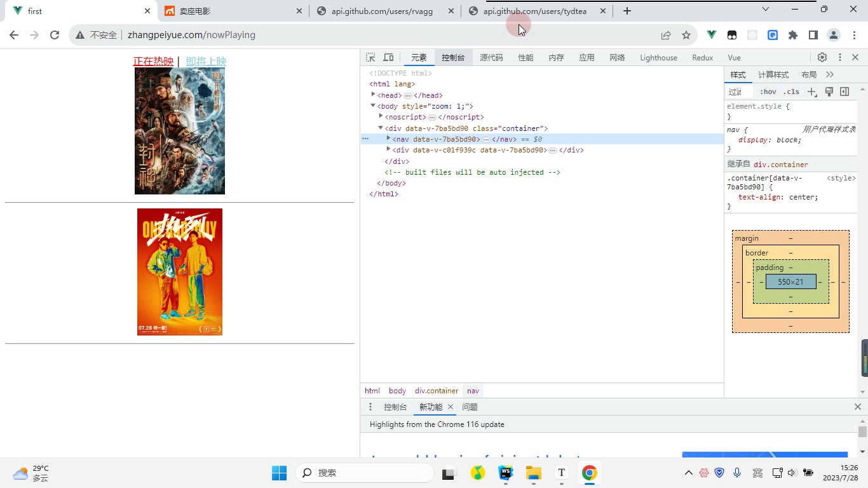Add a new style rule with the plus icon
This screenshot has width=868, height=488.
click(x=811, y=91)
